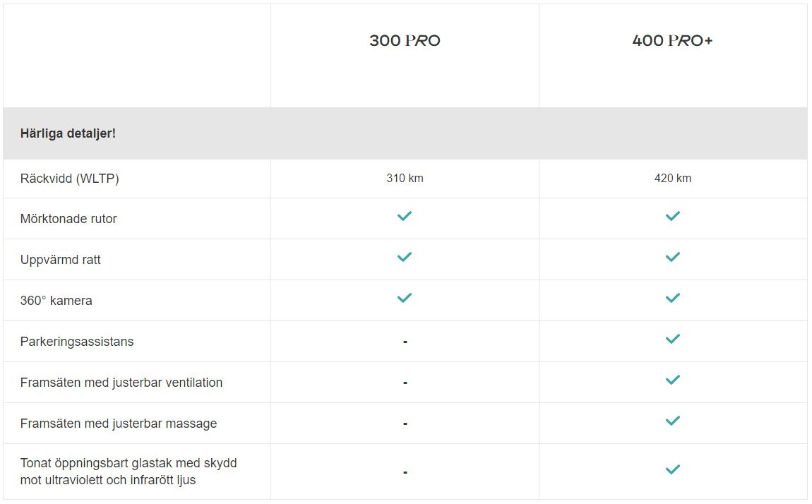Select the 400 PRO+ column header
The width and height of the screenshot is (812, 504).
(x=672, y=41)
